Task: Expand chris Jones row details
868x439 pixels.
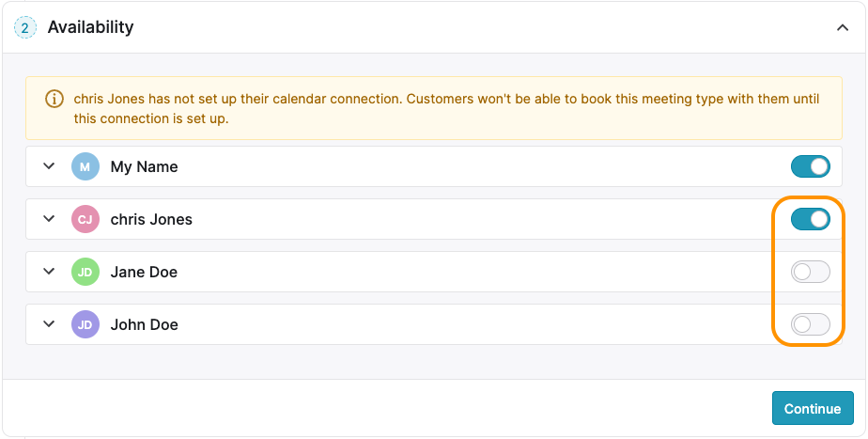Action: 49,218
